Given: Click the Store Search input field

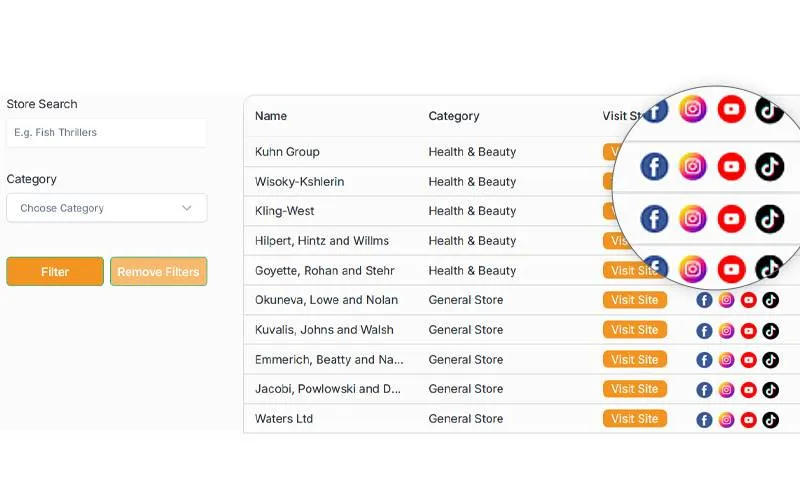Looking at the screenshot, I should [x=106, y=132].
